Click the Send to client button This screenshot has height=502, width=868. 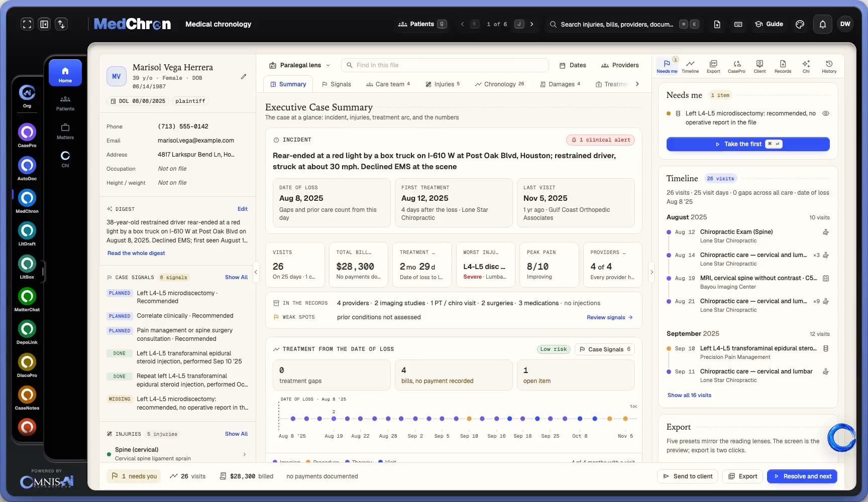[688, 476]
